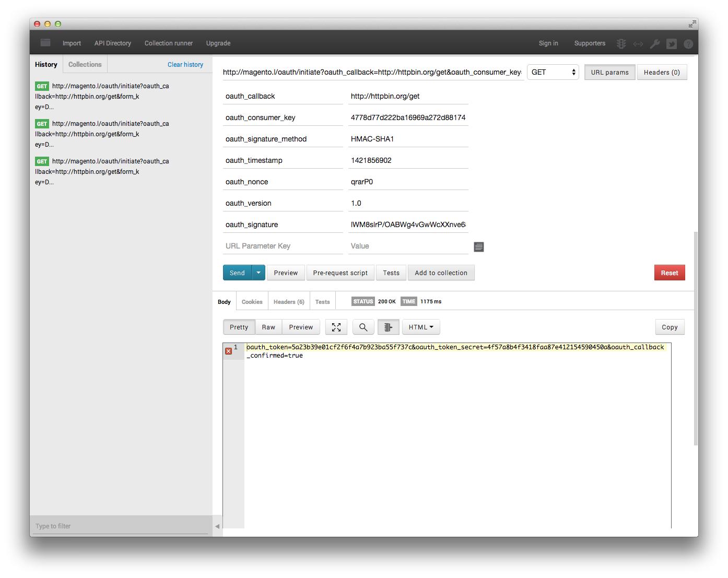Expand the Send button's dropdown arrow
The width and height of the screenshot is (728, 578).
(258, 273)
